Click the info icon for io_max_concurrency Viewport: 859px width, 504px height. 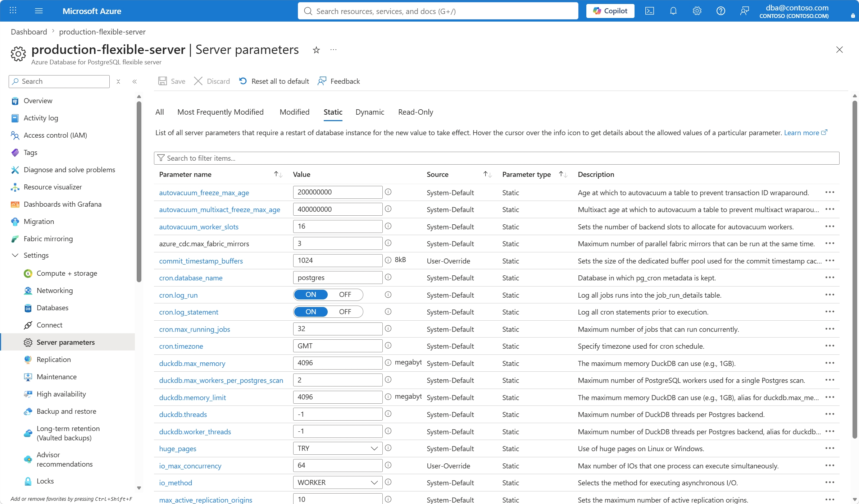(x=388, y=465)
